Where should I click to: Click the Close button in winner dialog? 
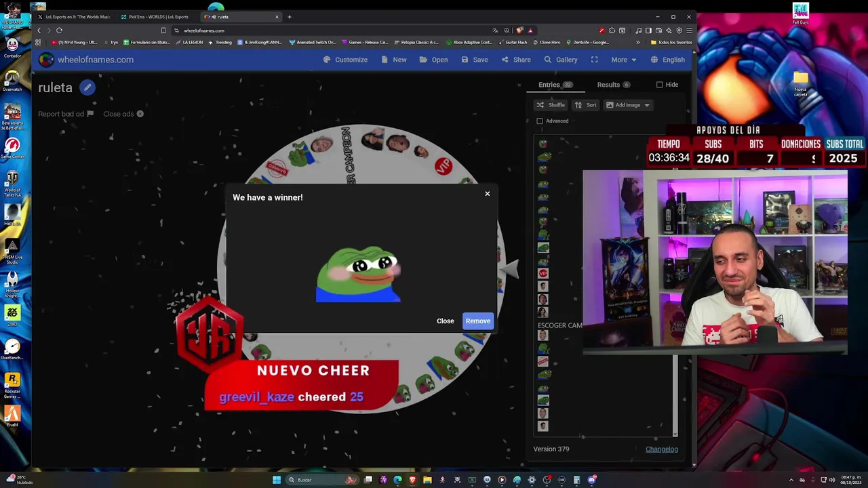pyautogui.click(x=446, y=321)
